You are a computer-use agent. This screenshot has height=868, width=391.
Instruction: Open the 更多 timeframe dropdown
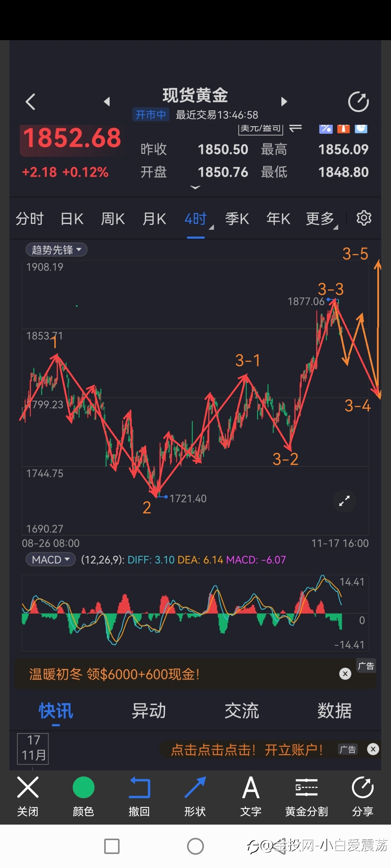(x=321, y=219)
